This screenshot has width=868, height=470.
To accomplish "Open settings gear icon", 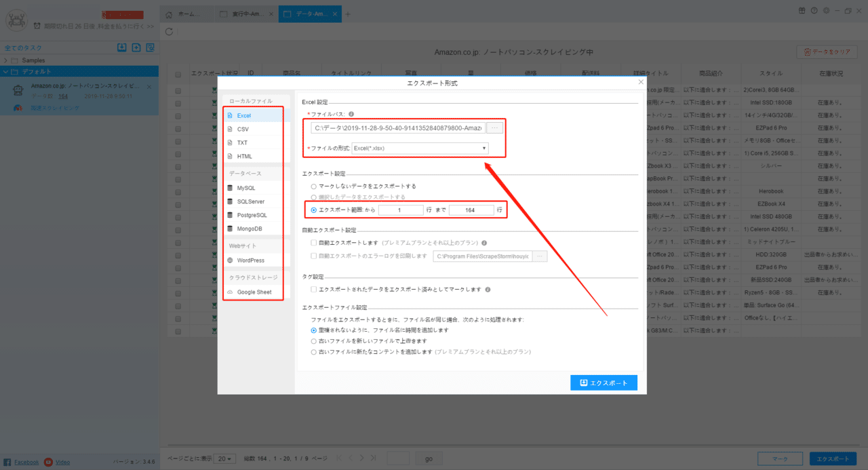I will tap(825, 10).
